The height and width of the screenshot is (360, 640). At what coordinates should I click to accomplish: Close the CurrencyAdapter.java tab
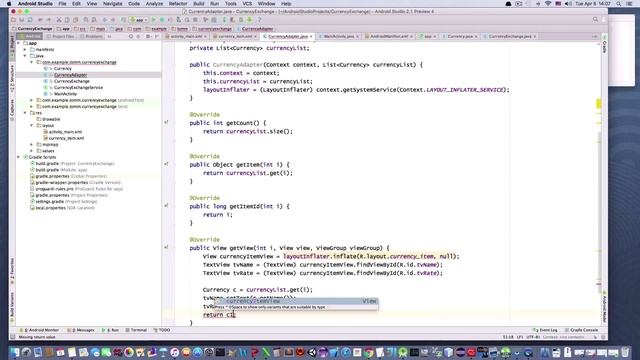tap(311, 37)
